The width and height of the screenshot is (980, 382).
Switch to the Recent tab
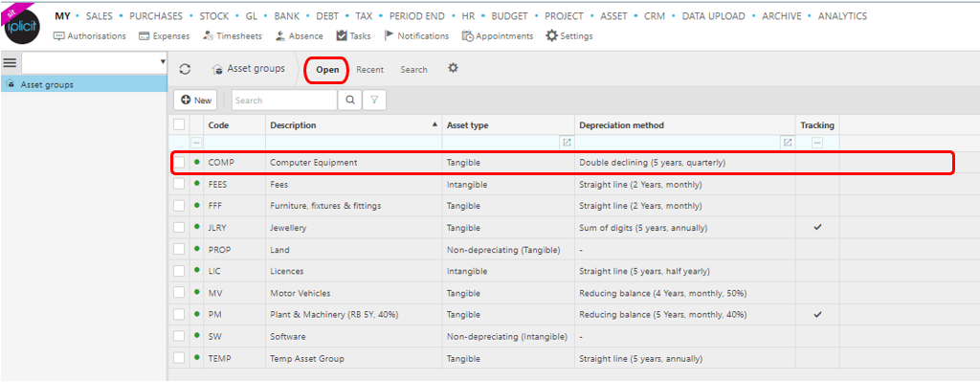(370, 70)
